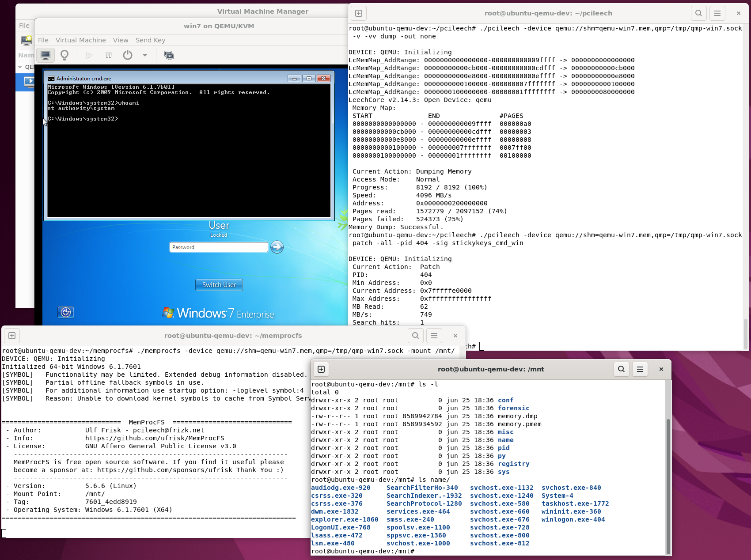This screenshot has width=751, height=560.
Task: Close the memprocfs terminal window
Action: [x=455, y=336]
